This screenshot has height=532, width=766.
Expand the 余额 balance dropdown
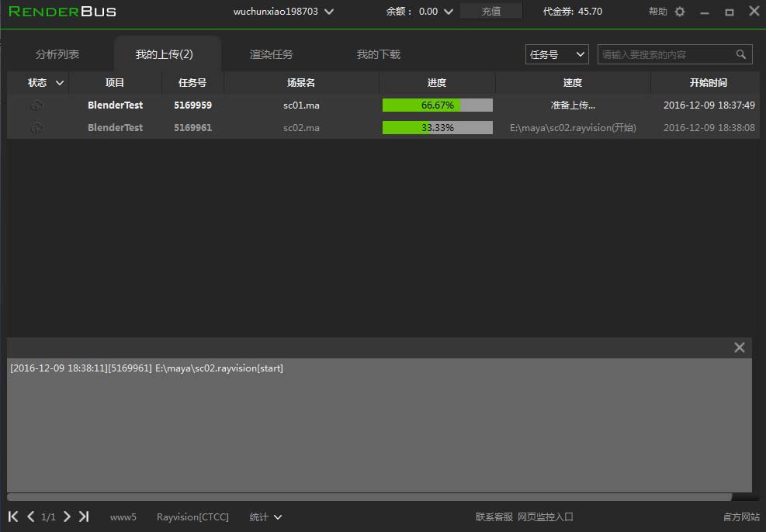pyautogui.click(x=449, y=11)
